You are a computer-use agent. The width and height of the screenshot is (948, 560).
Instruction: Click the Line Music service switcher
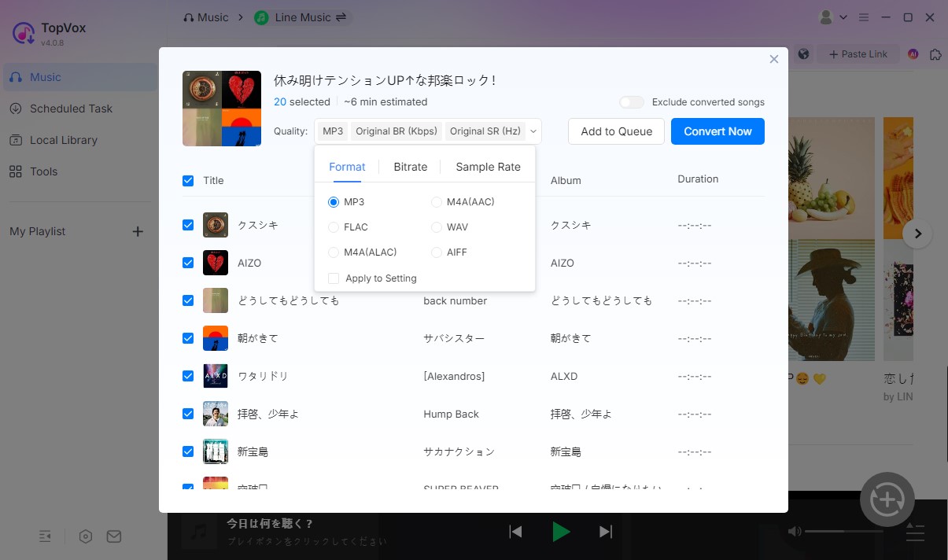[x=302, y=17]
